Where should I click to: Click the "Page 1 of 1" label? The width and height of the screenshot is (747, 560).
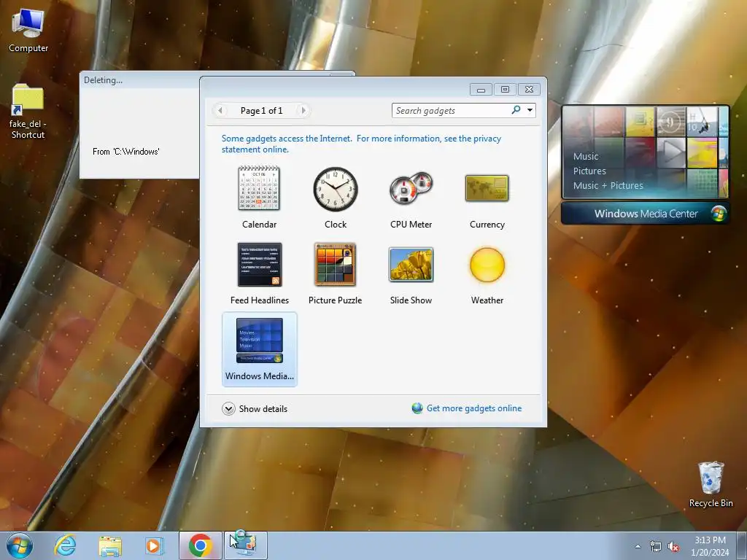coord(262,111)
